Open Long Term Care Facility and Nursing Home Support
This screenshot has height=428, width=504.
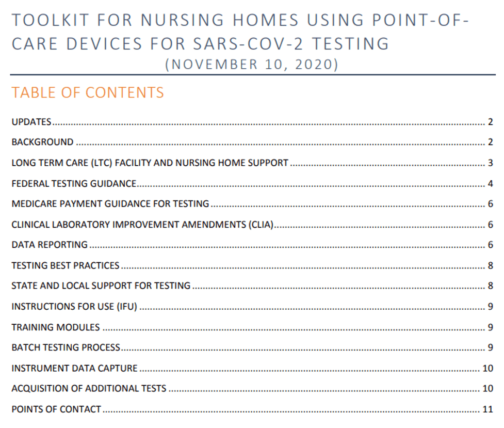pyautogui.click(x=150, y=163)
